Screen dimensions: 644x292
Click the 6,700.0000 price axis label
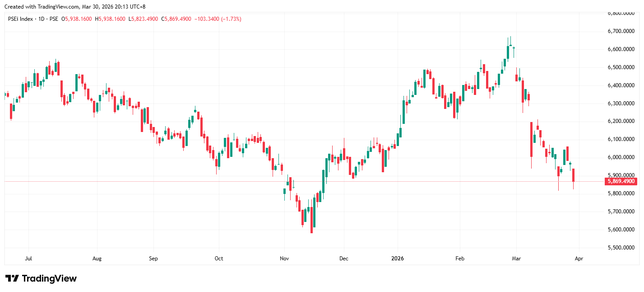click(x=621, y=31)
